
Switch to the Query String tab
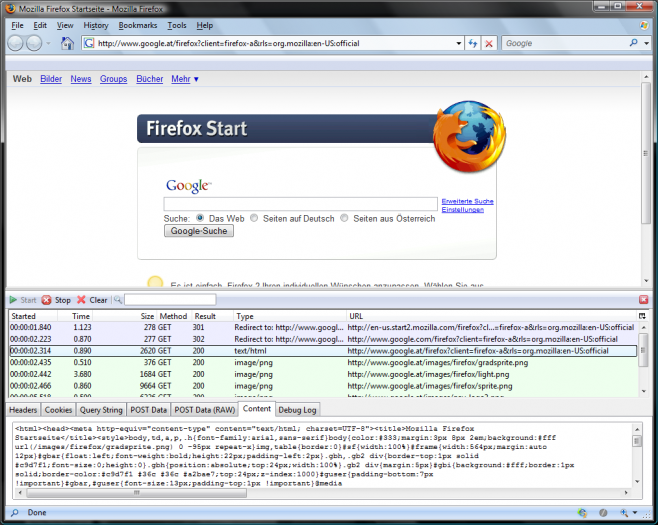[101, 410]
